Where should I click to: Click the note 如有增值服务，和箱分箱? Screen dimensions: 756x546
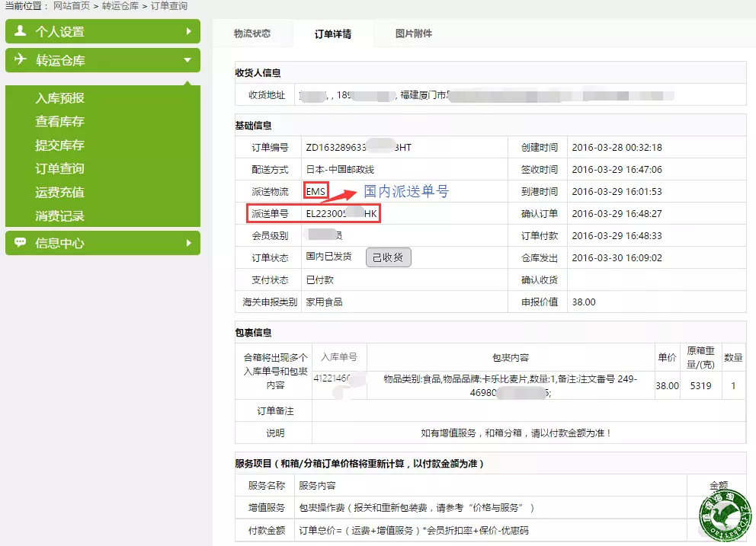coord(516,433)
